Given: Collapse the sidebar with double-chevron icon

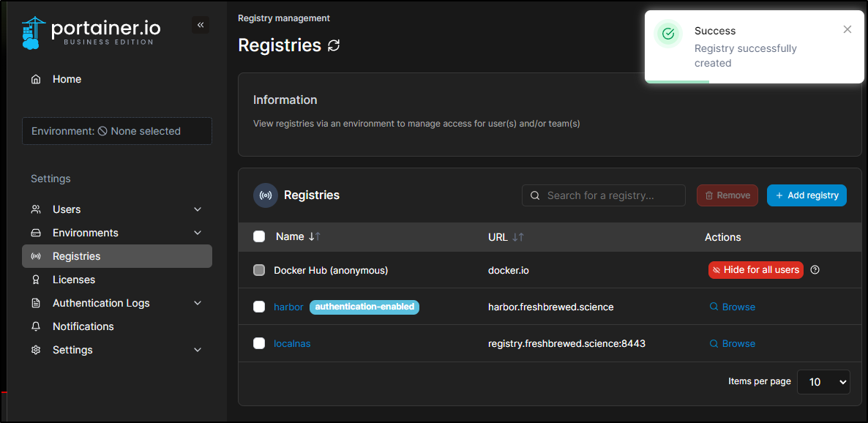Looking at the screenshot, I should 201,25.
